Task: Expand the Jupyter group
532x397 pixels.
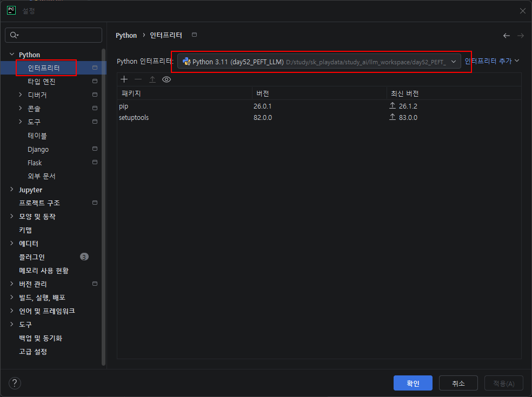Action: (x=12, y=189)
